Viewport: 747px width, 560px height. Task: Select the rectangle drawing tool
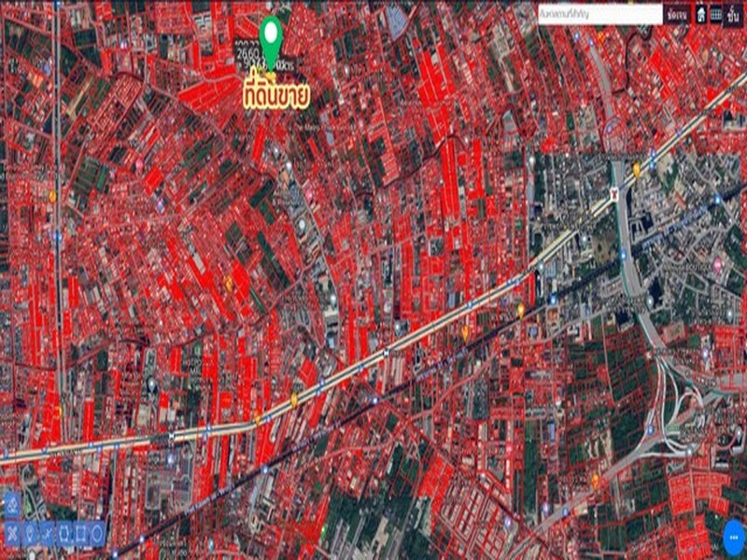coord(80,534)
